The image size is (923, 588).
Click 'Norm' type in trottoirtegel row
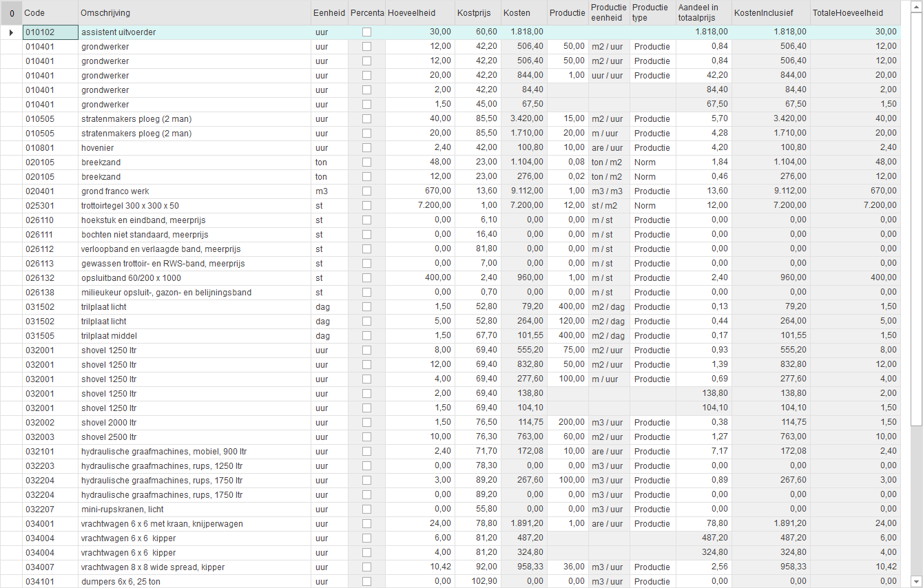pyautogui.click(x=652, y=206)
